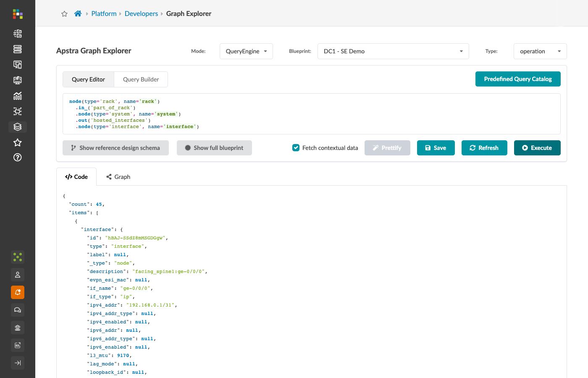Open the Platform stacked layers sidebar icon

[x=18, y=127]
